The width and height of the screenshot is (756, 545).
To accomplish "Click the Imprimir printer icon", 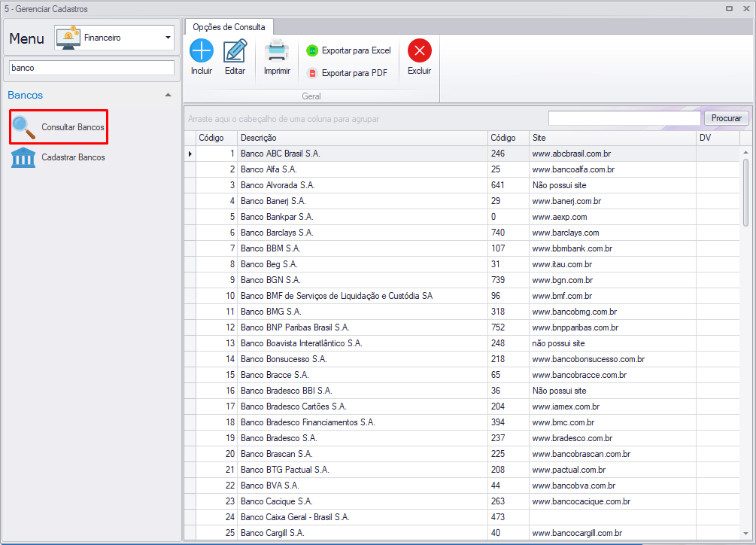I will point(277,50).
